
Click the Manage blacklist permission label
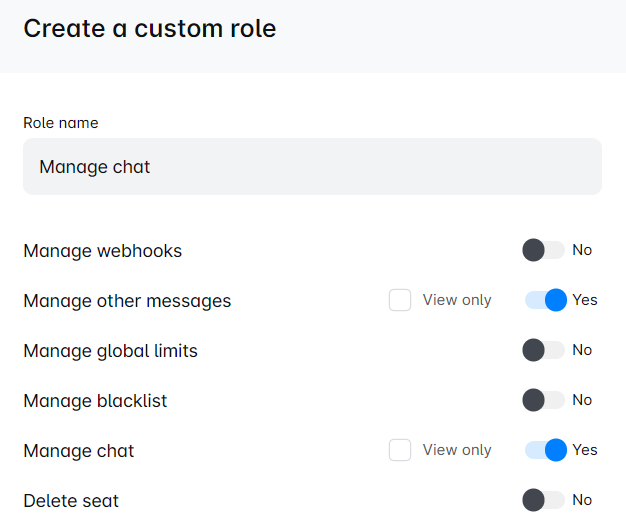click(95, 401)
